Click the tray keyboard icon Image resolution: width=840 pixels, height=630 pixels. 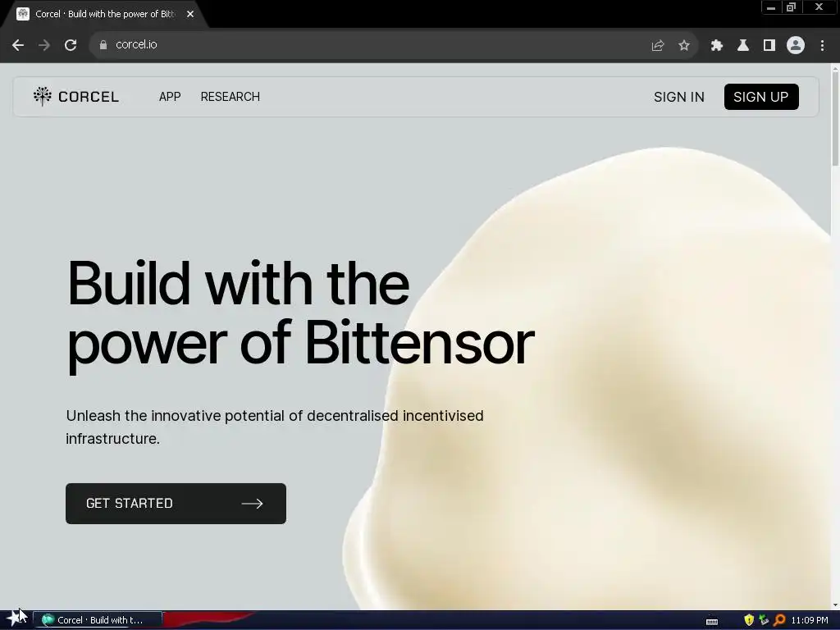712,621
